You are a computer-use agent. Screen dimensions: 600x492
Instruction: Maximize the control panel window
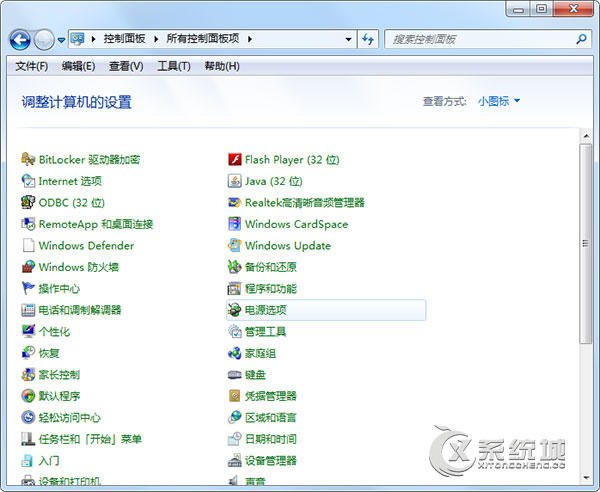coord(541,9)
